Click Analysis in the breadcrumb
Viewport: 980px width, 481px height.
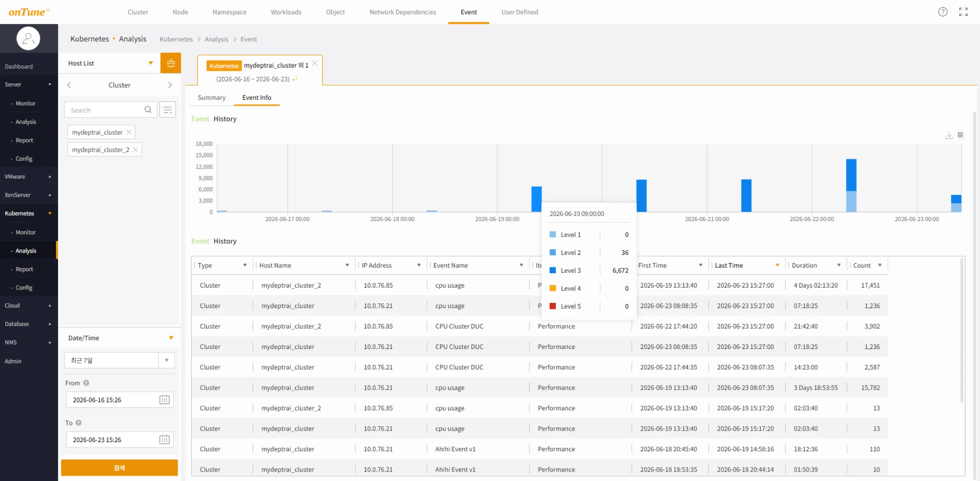216,39
